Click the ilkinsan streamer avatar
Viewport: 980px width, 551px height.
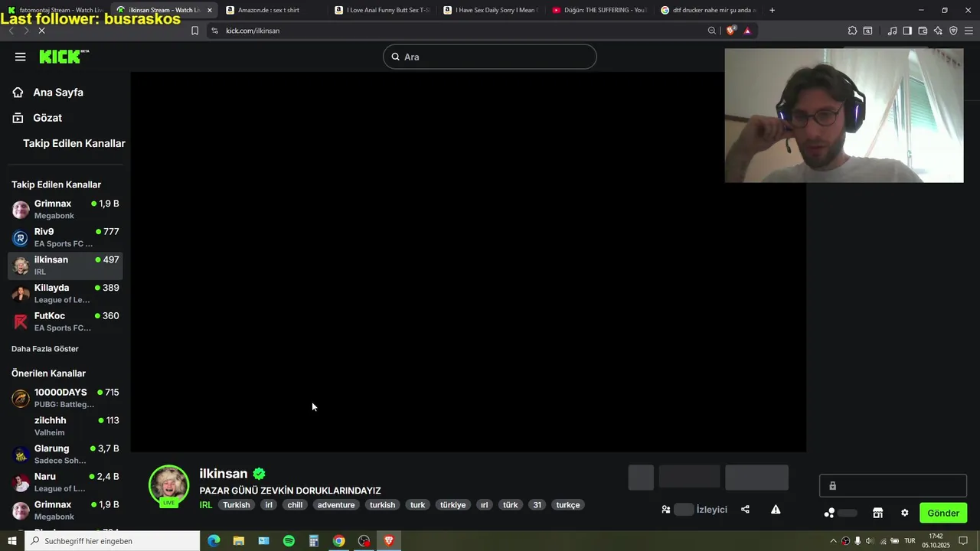tap(168, 485)
